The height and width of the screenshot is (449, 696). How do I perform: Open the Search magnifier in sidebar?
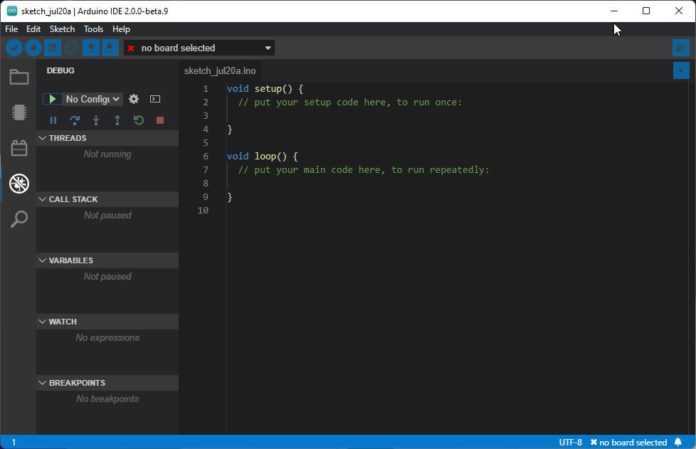point(18,219)
